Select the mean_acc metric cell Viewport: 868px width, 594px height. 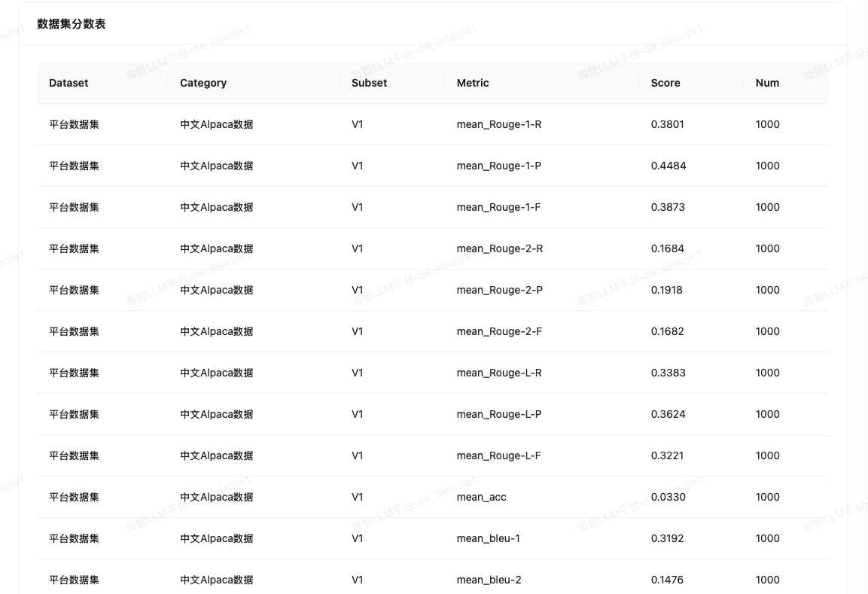click(482, 497)
